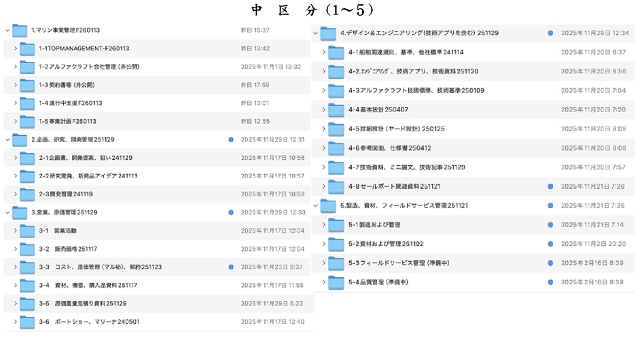
Task: Expand the 5-3 フィールドサービス管理 subfolder
Action: [323, 262]
